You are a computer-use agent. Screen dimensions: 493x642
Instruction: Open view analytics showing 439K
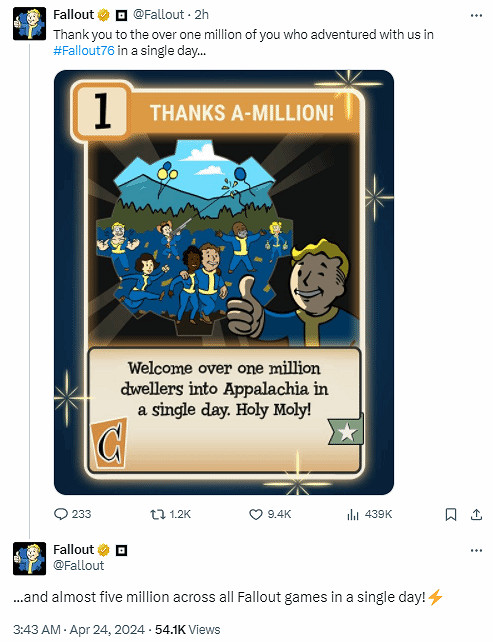[353, 514]
